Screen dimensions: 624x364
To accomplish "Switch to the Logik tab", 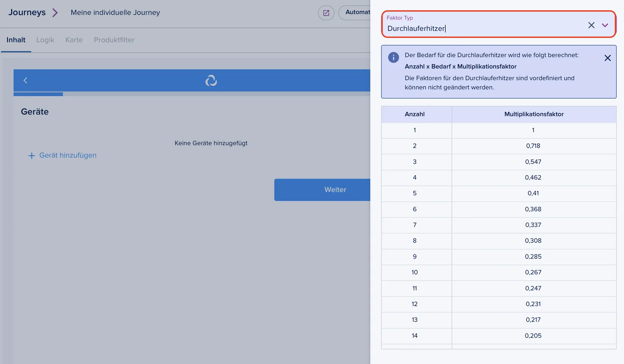I will click(45, 40).
